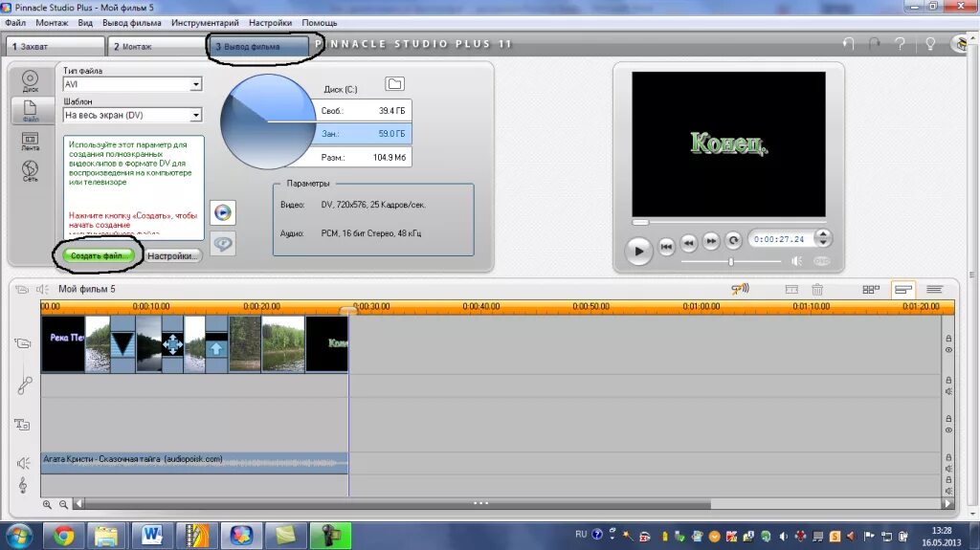Open the Настройки... button

173,255
